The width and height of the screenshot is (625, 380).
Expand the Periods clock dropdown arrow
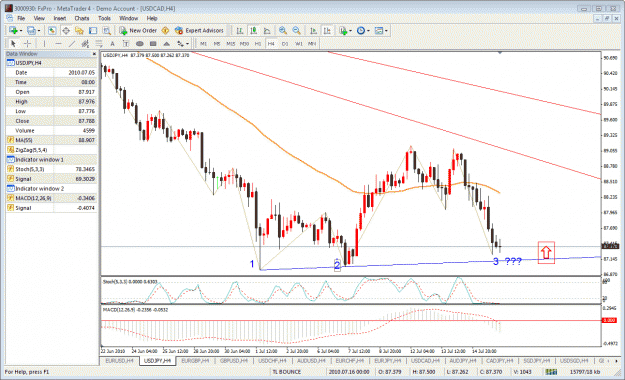(x=368, y=31)
